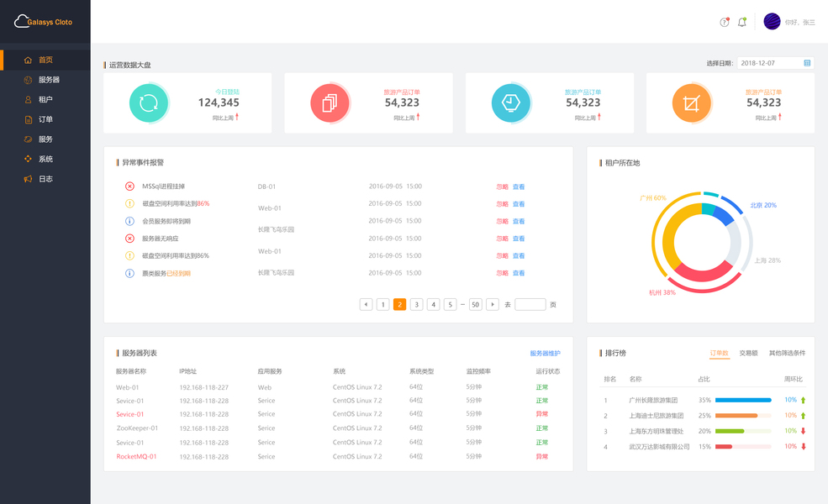Viewport: 828px width, 504px height.
Task: Jump to page 50 of alerts
Action: (475, 305)
